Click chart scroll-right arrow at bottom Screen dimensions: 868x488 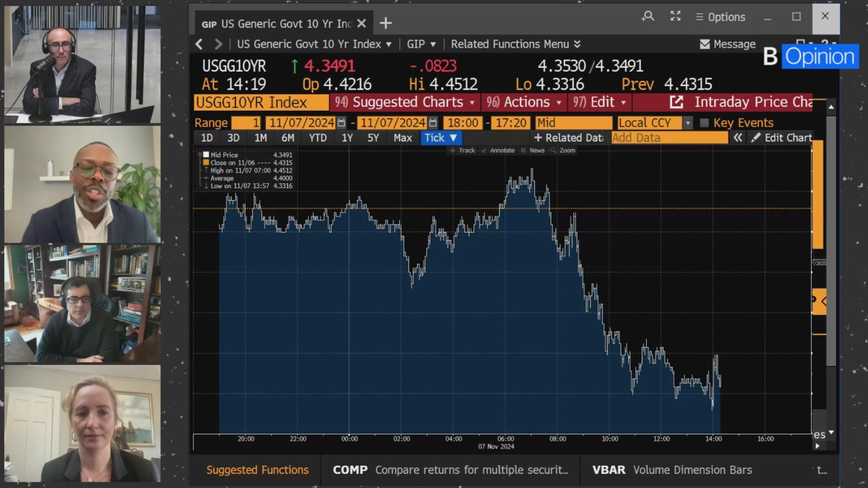pos(817,446)
